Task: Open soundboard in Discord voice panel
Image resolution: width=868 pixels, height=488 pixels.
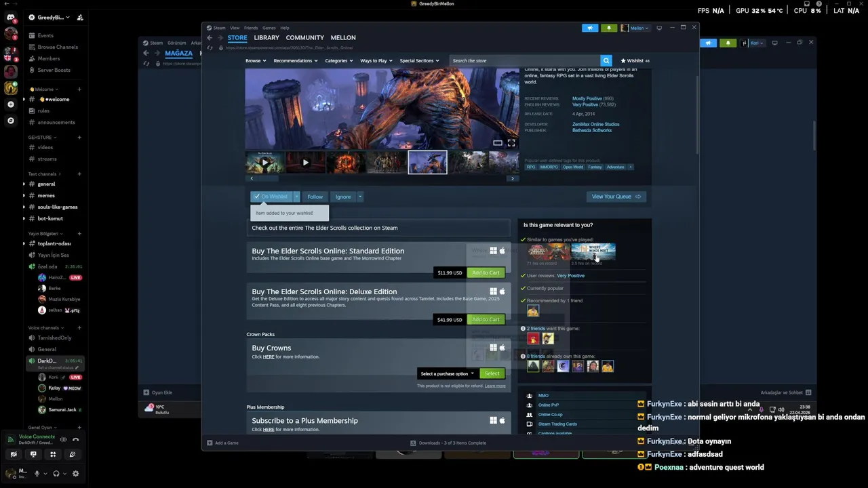Action: coord(73,454)
